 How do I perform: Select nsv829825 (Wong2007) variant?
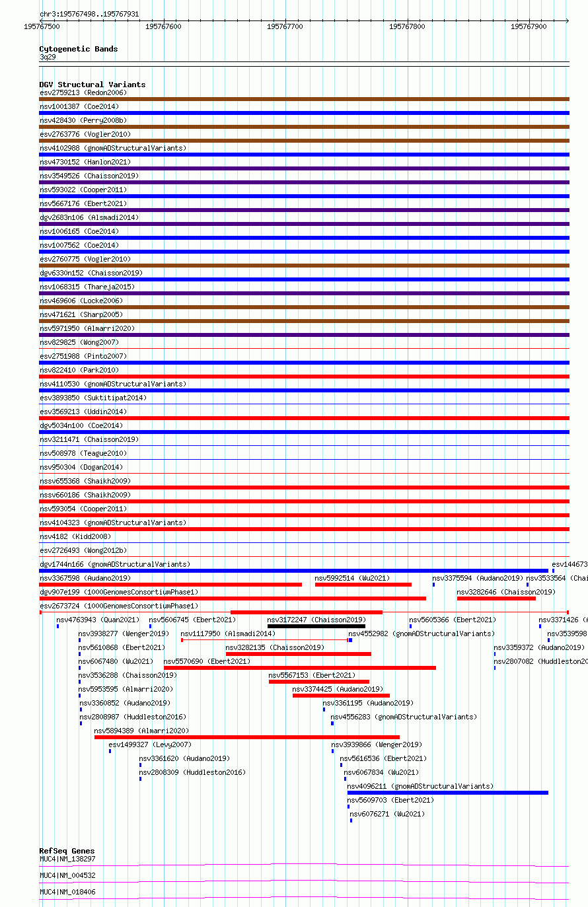click(x=79, y=342)
